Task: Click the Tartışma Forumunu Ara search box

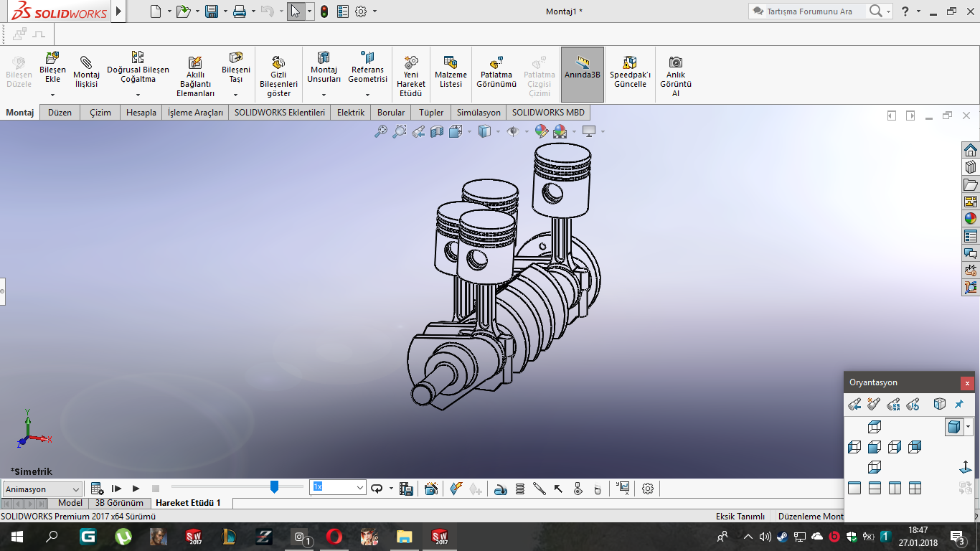Action: point(814,11)
